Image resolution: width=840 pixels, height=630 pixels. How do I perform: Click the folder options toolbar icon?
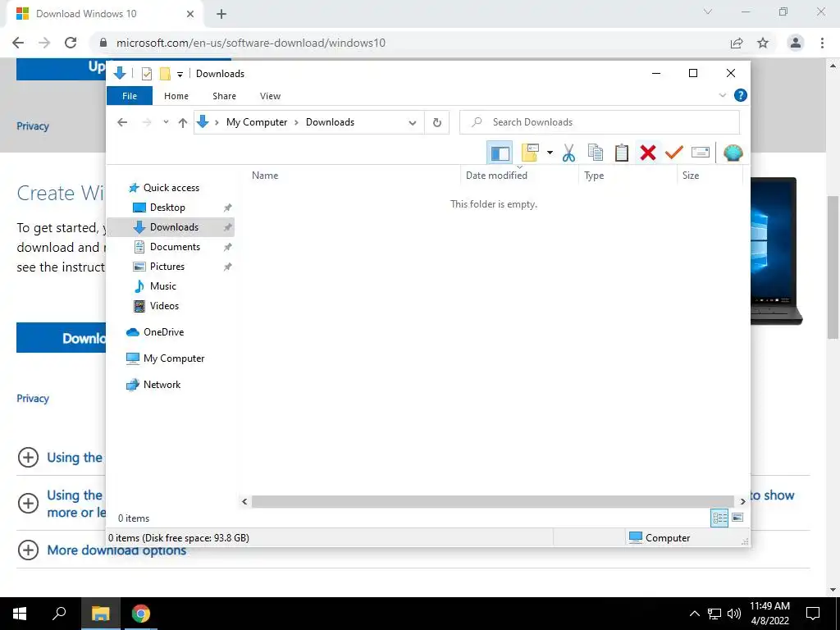click(x=530, y=153)
